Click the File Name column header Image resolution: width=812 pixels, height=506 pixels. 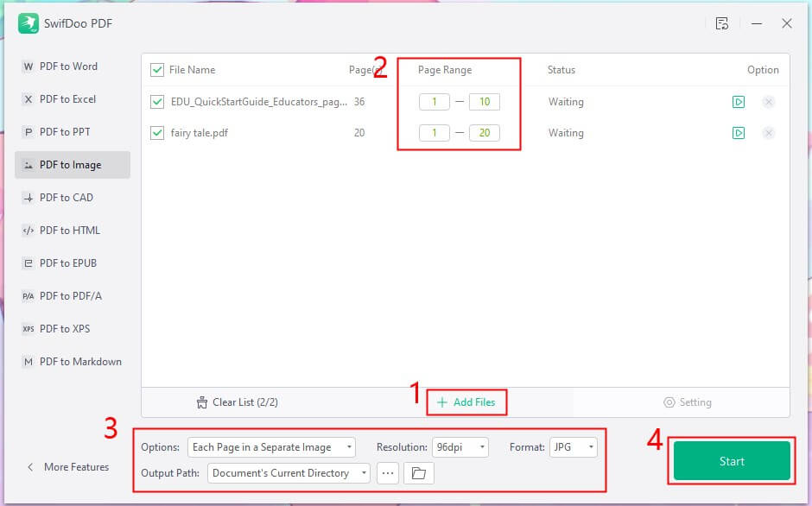point(192,70)
